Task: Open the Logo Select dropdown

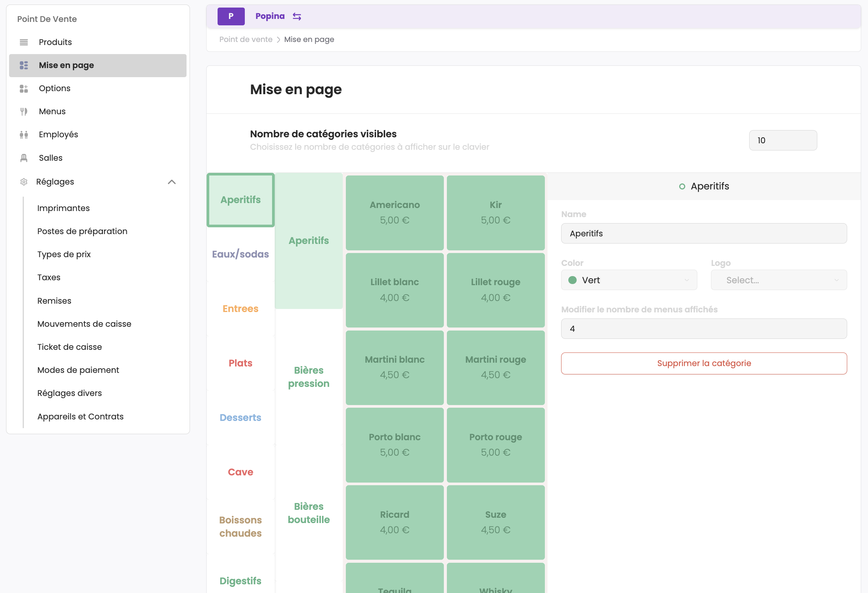Action: pos(779,280)
